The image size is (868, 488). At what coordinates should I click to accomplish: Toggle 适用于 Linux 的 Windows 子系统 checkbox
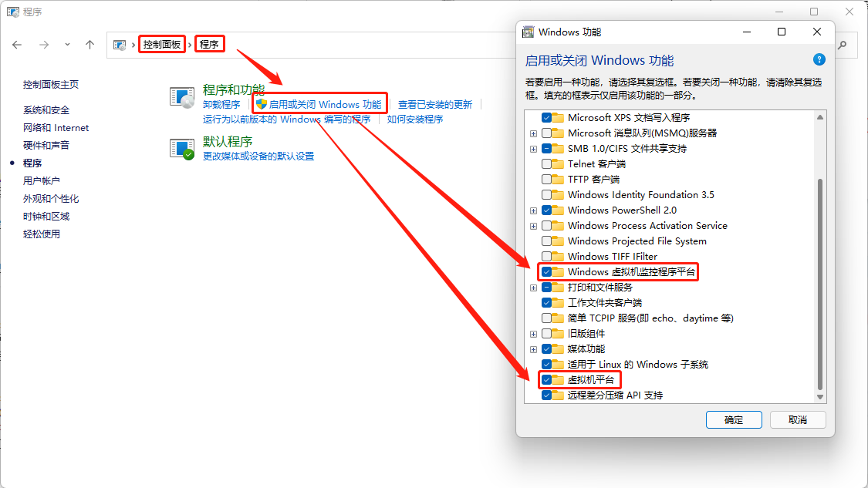point(546,365)
